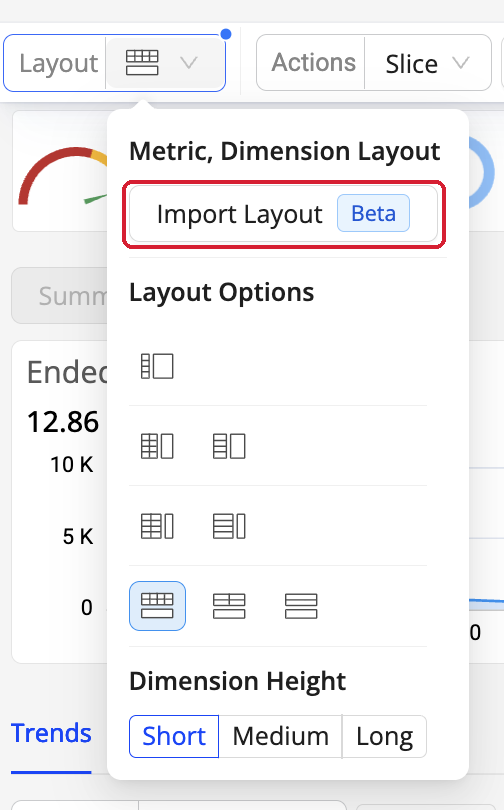The width and height of the screenshot is (504, 810).
Task: Click the layout grid icon in toolbar
Action: [x=142, y=63]
